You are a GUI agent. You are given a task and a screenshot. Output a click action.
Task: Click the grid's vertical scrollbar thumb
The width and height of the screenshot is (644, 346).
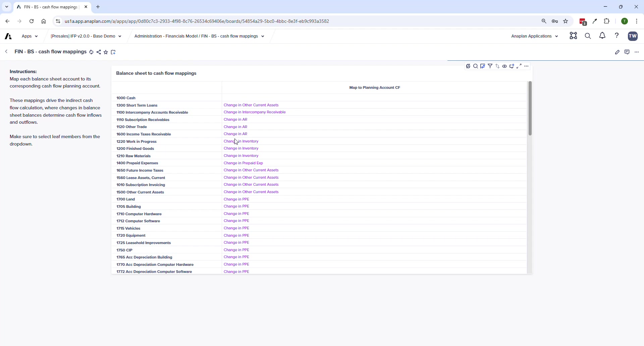530,109
